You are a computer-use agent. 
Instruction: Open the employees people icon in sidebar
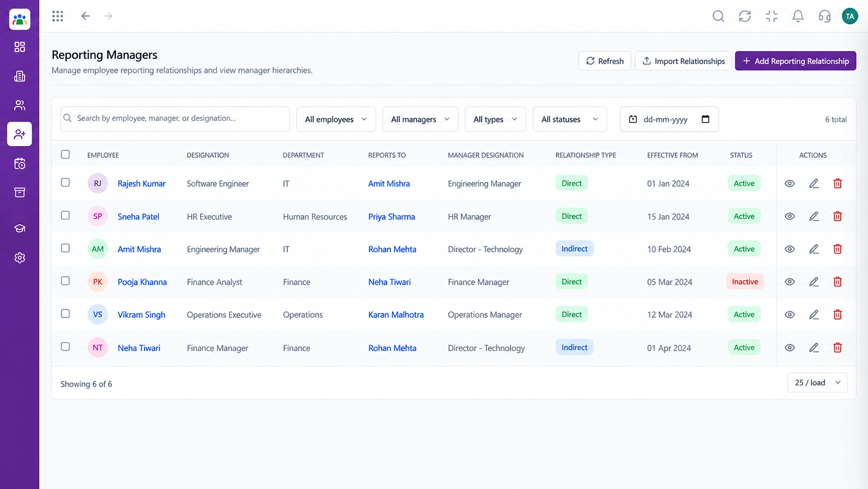click(x=19, y=105)
